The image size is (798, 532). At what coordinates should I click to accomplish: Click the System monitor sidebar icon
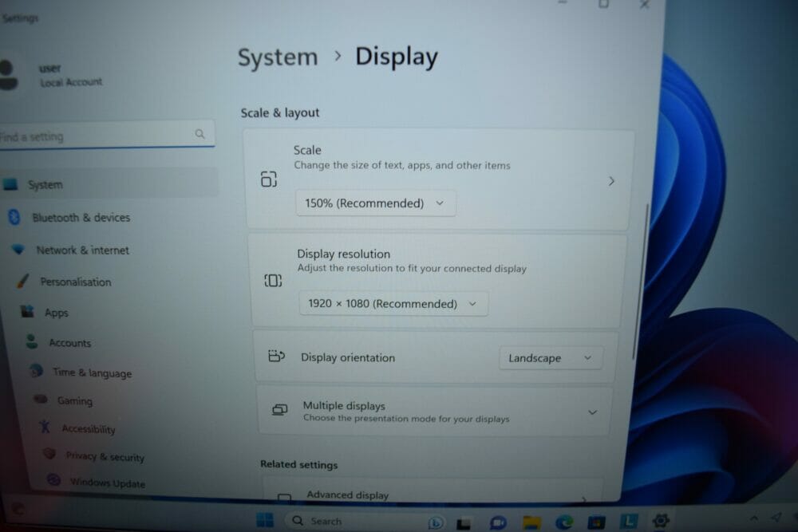(x=10, y=184)
